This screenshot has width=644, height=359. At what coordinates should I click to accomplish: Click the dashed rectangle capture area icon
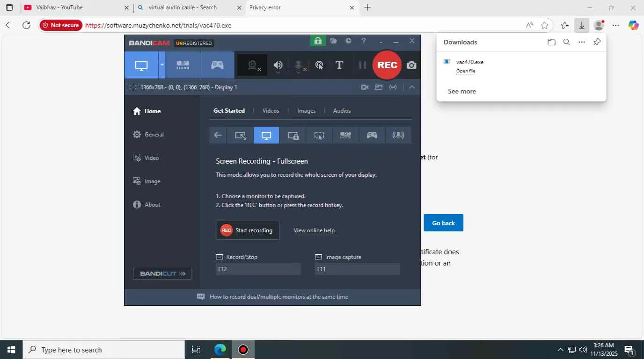click(x=133, y=87)
